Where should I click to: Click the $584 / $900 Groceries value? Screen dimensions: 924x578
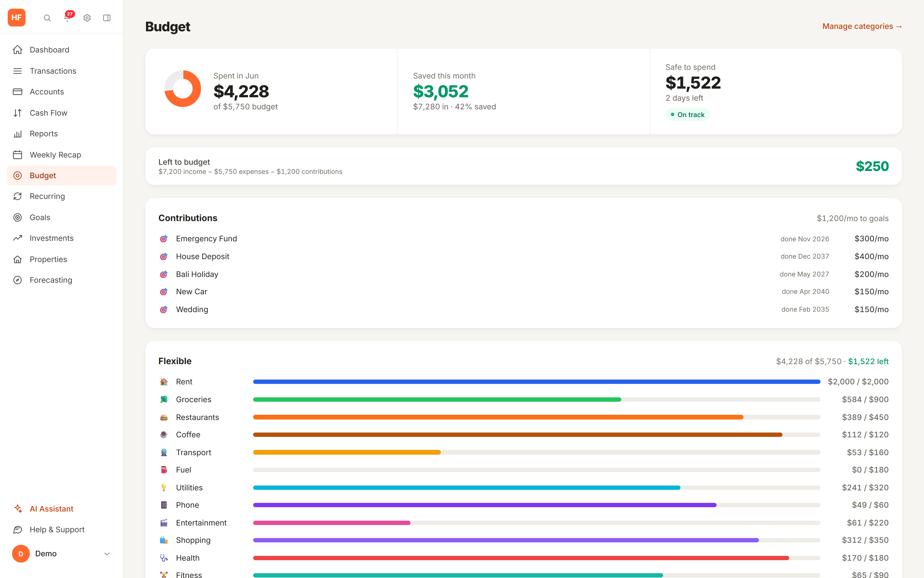[865, 400]
